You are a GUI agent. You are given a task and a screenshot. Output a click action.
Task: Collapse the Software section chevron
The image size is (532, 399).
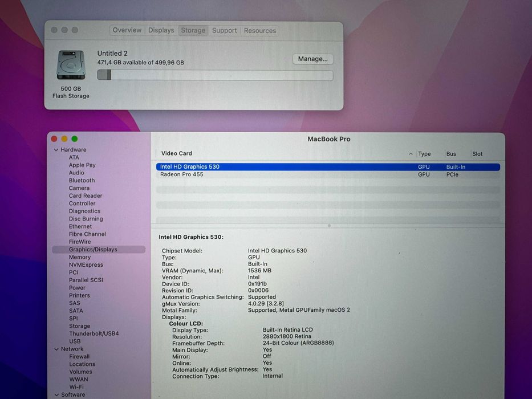(x=56, y=395)
